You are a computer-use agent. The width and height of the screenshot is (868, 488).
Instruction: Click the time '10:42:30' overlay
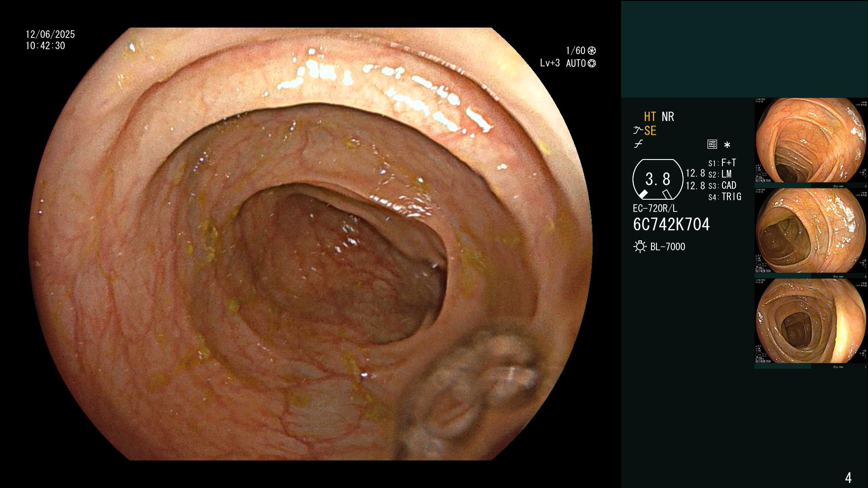[x=45, y=46]
